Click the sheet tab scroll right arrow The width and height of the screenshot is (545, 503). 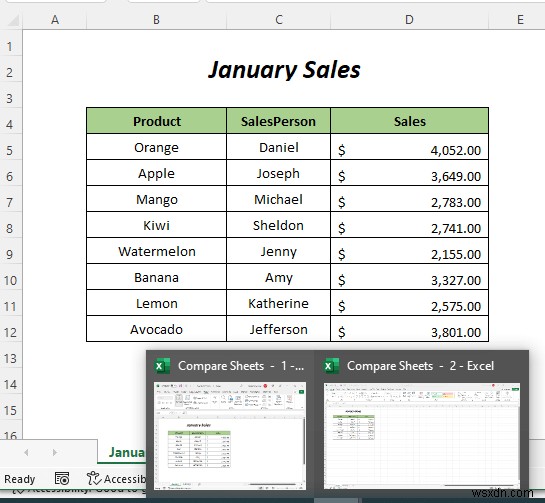tap(55, 452)
